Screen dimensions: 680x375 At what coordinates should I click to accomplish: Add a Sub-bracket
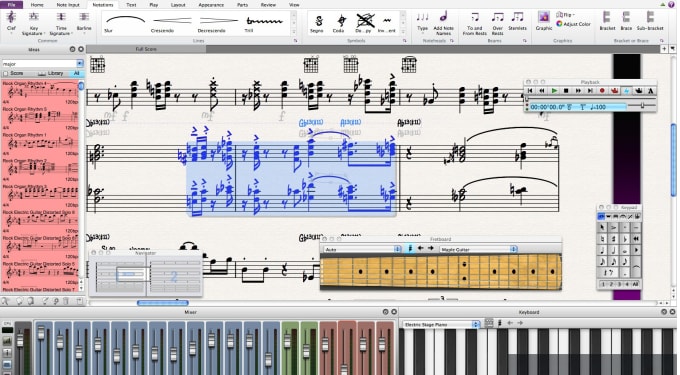(x=650, y=21)
